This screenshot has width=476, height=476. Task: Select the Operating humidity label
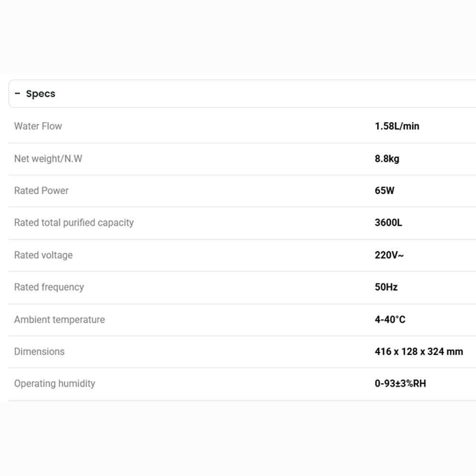(55, 383)
